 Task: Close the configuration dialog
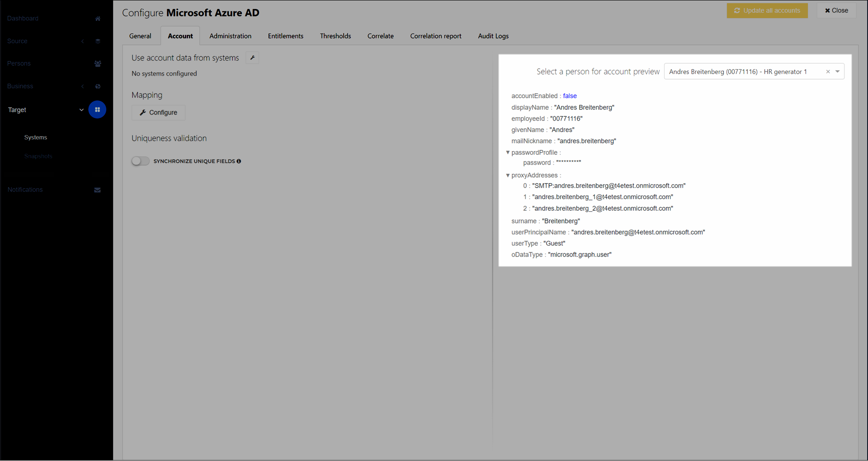pyautogui.click(x=836, y=10)
